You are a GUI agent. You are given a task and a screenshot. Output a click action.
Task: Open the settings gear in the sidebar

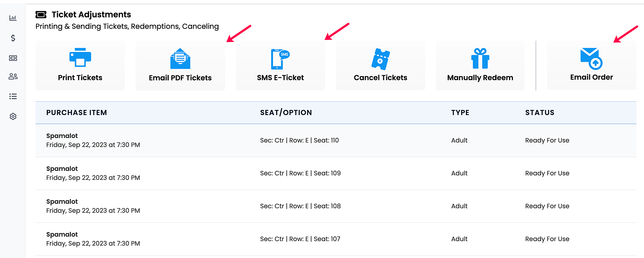coord(13,116)
